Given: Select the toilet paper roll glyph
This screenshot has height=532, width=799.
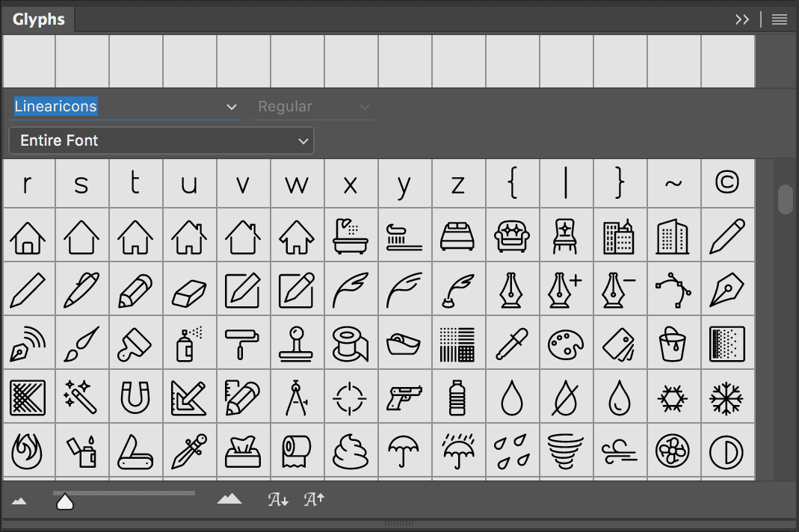Looking at the screenshot, I should tap(297, 451).
